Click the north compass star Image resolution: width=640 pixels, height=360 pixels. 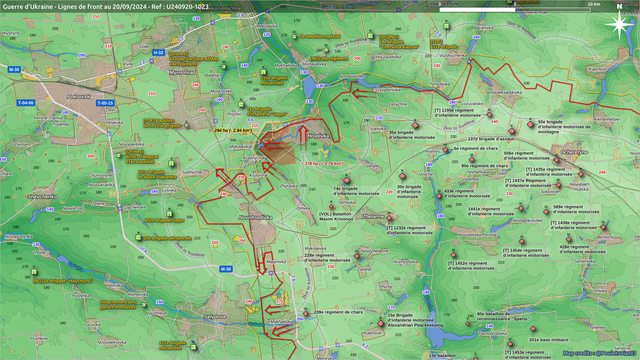click(620, 25)
